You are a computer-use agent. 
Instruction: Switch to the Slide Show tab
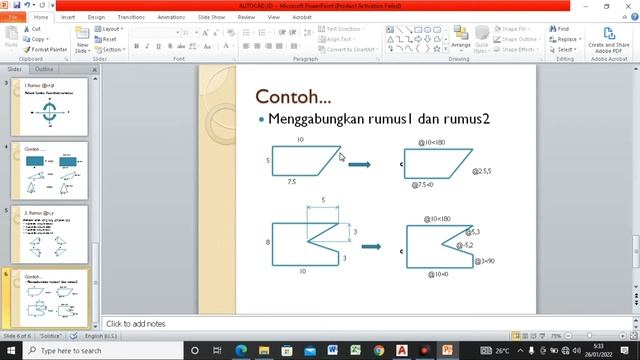pyautogui.click(x=211, y=17)
